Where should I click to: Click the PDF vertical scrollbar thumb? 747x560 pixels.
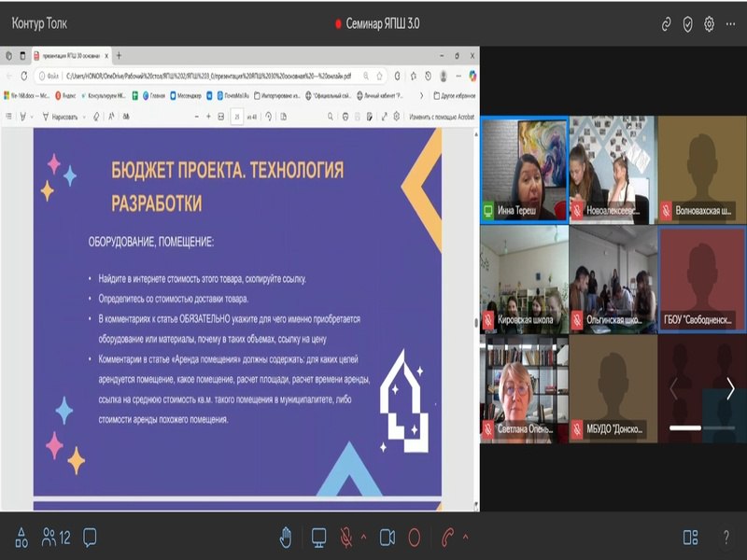[x=476, y=322]
